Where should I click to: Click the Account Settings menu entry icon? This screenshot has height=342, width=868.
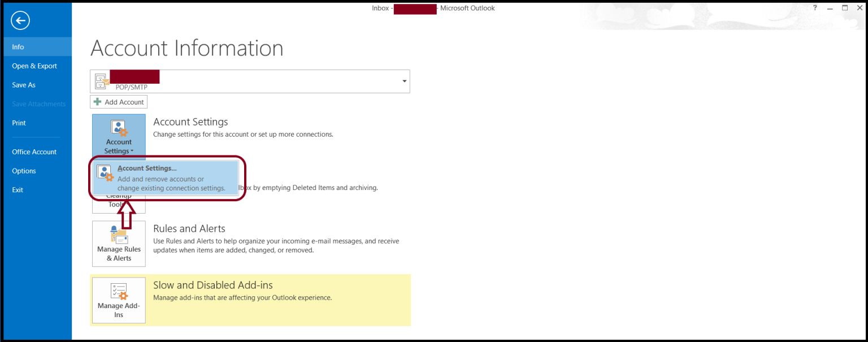[105, 173]
